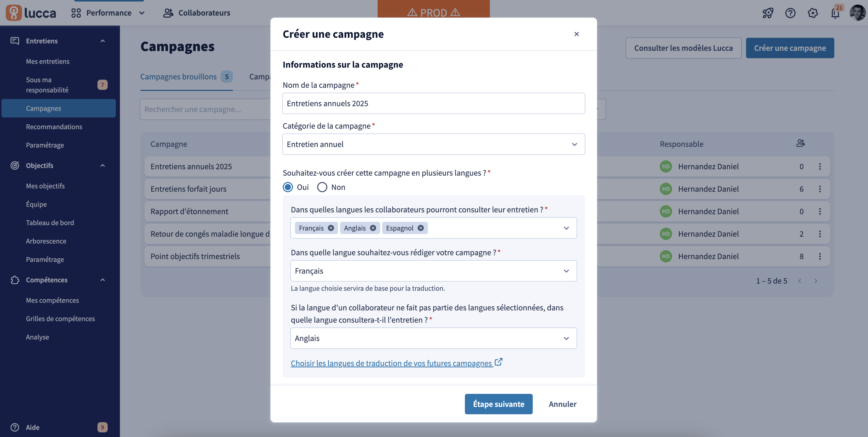Viewport: 868px width, 437px height.
Task: Remove the Français language chip
Action: tap(331, 228)
